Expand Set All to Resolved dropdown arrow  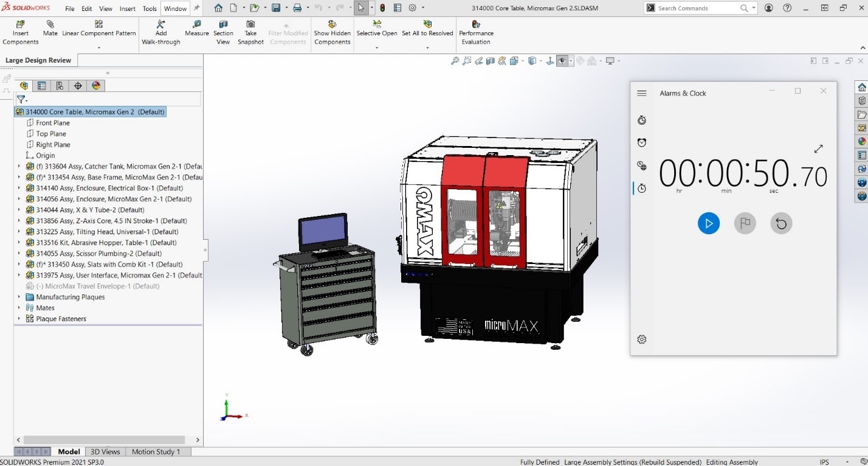click(427, 48)
